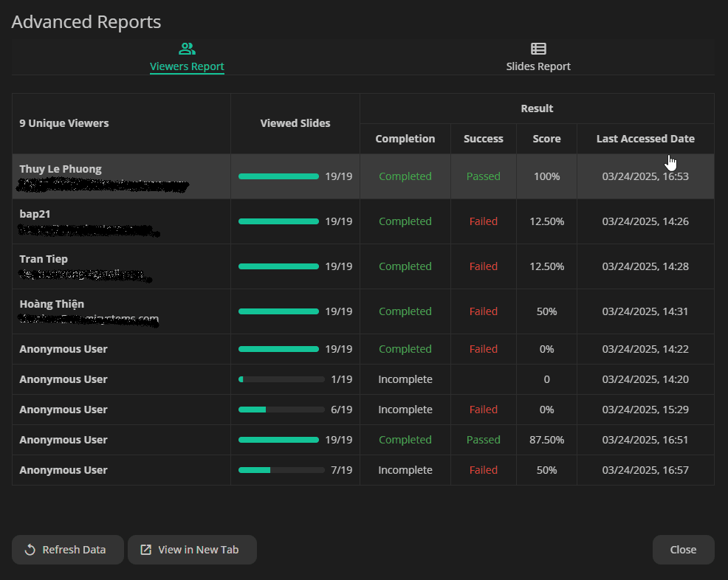Viewport: 728px width, 580px height.
Task: Select the Viewers Report tab
Action: pos(187,58)
